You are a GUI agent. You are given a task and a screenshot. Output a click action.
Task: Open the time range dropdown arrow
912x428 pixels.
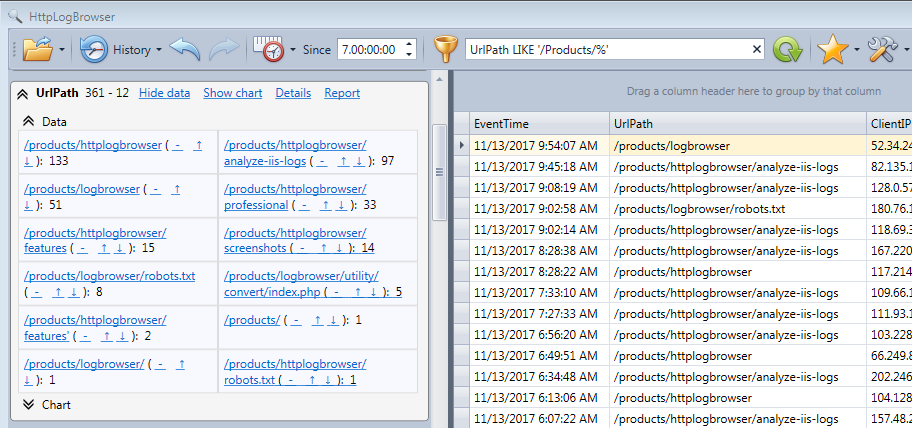pyautogui.click(x=293, y=50)
